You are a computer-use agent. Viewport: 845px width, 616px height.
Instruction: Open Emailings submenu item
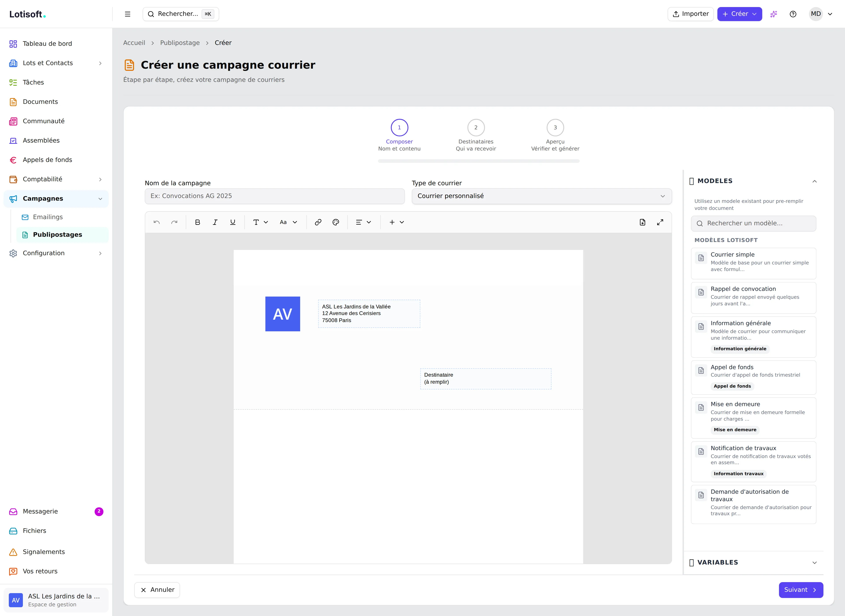62,217
